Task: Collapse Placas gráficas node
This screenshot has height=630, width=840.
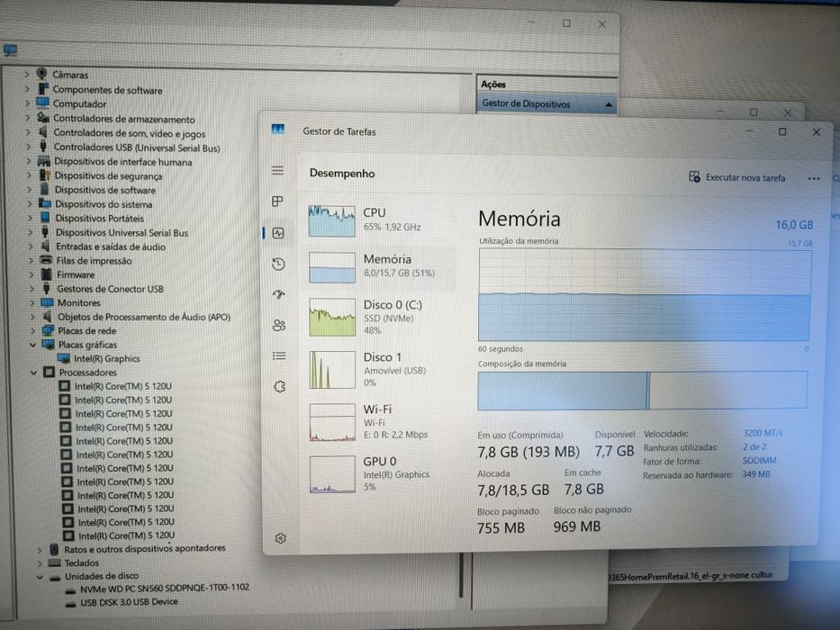Action: point(32,345)
